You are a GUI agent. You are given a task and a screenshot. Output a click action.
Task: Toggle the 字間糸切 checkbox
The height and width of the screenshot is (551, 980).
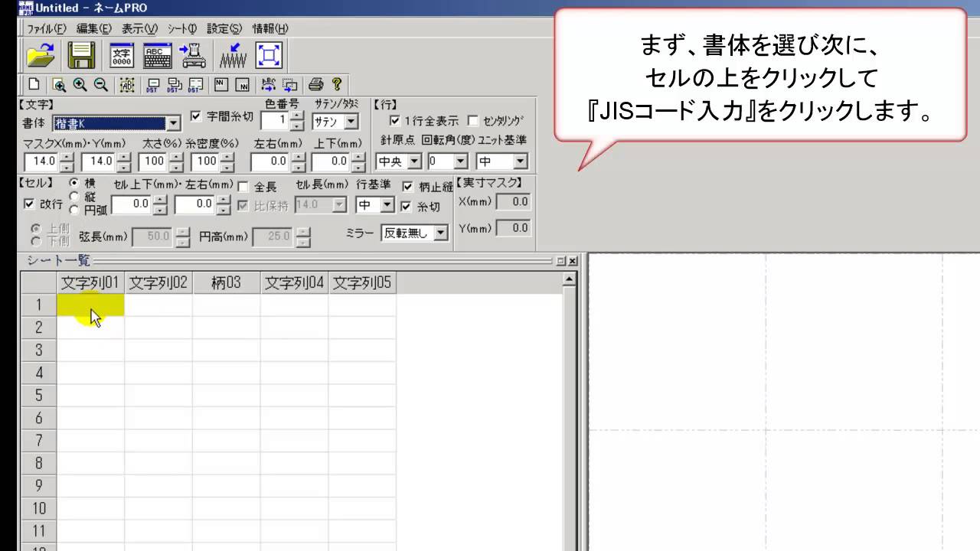pyautogui.click(x=196, y=116)
